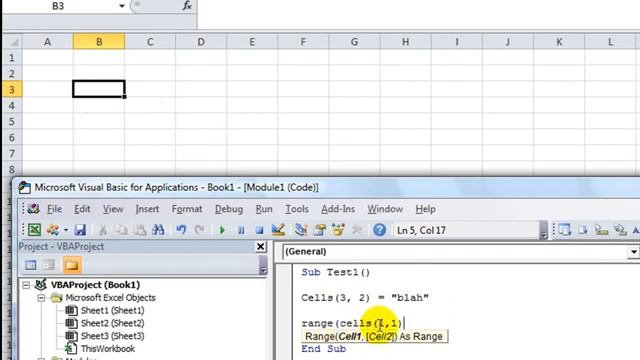640x360 pixels.
Task: Close the Project - VBAProject pane
Action: [260, 247]
